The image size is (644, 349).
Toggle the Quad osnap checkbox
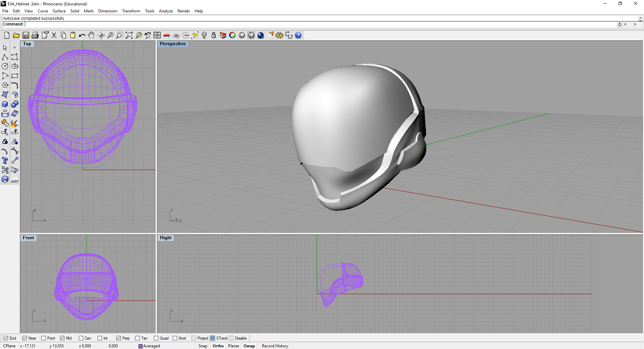tap(156, 338)
